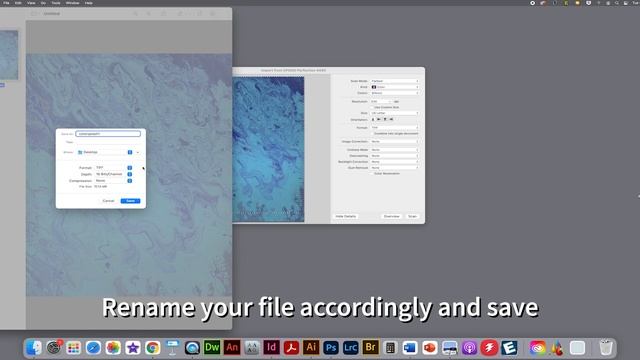Viewport: 640px width, 360px height.
Task: Click the Scan button in import window
Action: [412, 216]
